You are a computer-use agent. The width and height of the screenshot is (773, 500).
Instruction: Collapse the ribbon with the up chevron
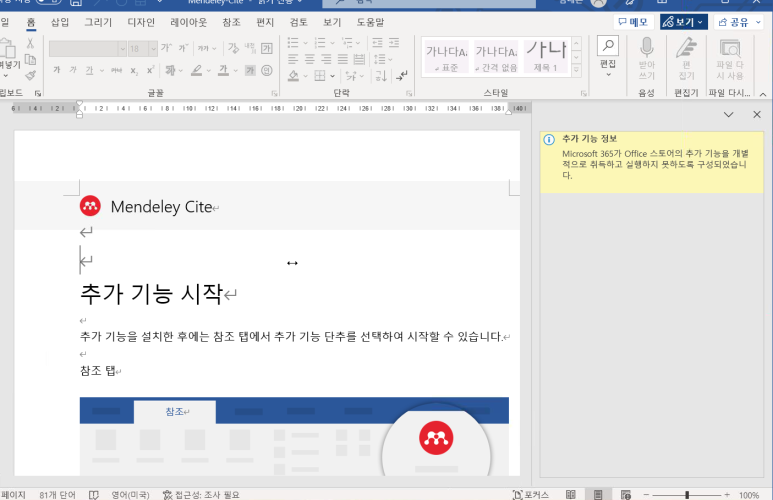click(x=763, y=94)
